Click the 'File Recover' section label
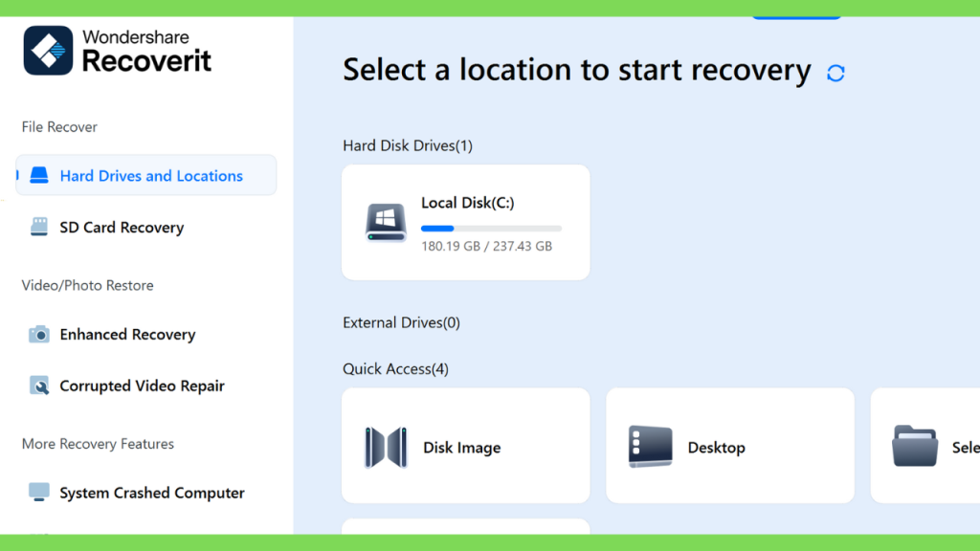This screenshot has width=980, height=551. [x=59, y=127]
